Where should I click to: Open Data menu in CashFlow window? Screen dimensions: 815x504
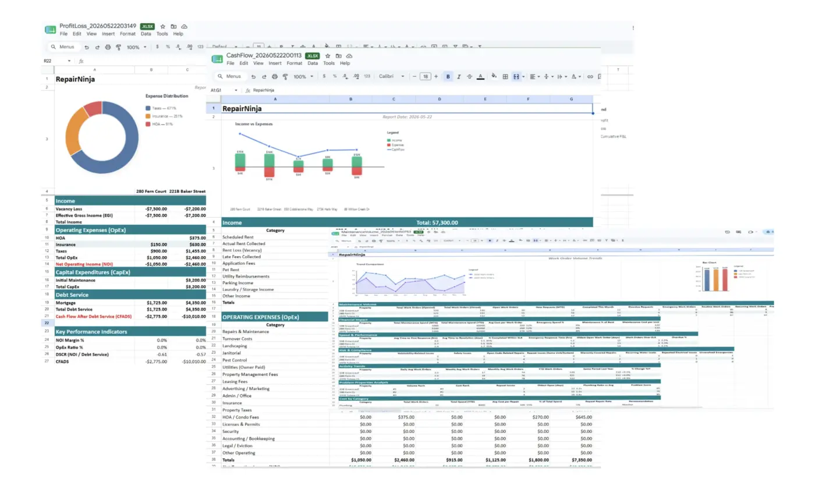click(313, 63)
